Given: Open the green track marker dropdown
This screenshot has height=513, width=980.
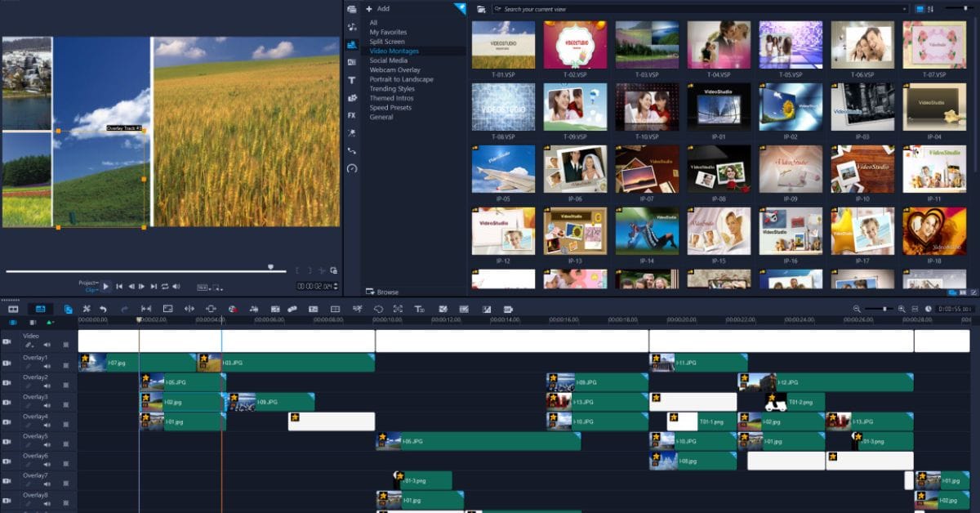Looking at the screenshot, I should 50,323.
